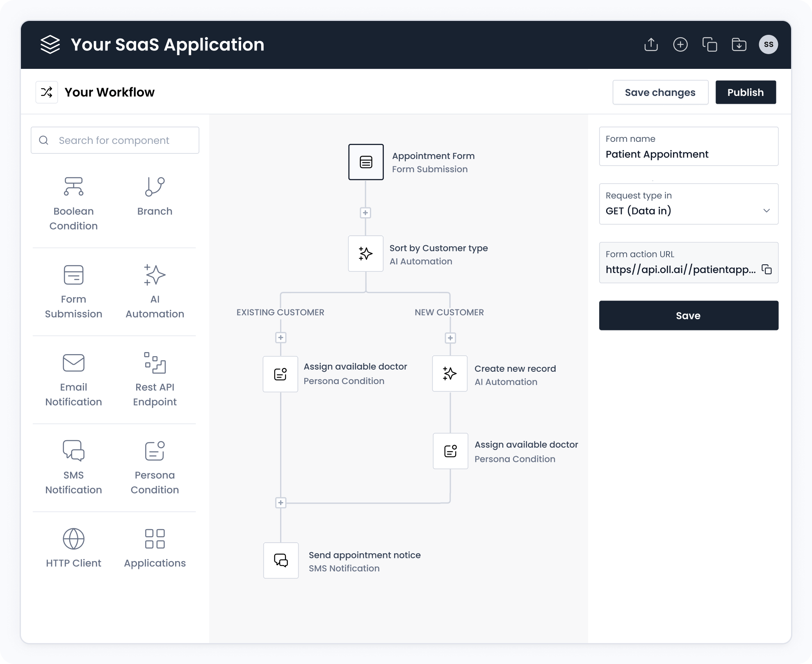Copy the Form action URL
812x664 pixels.
(x=766, y=269)
